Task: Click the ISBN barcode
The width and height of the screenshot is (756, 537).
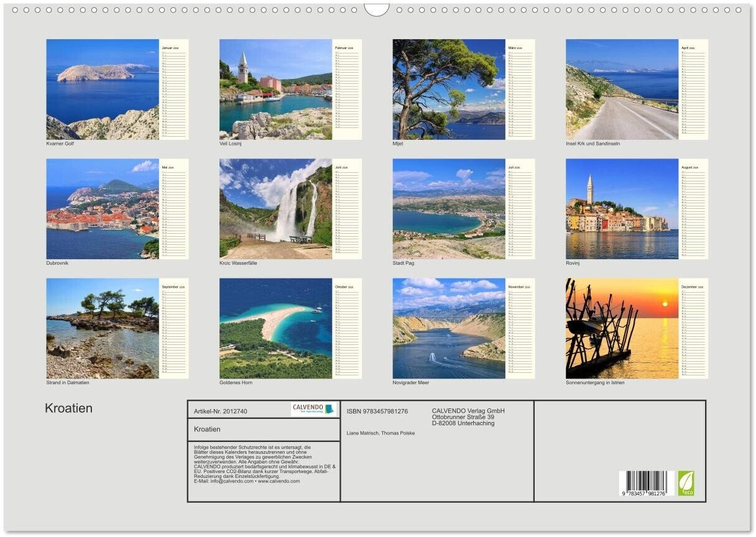Action: [x=646, y=484]
